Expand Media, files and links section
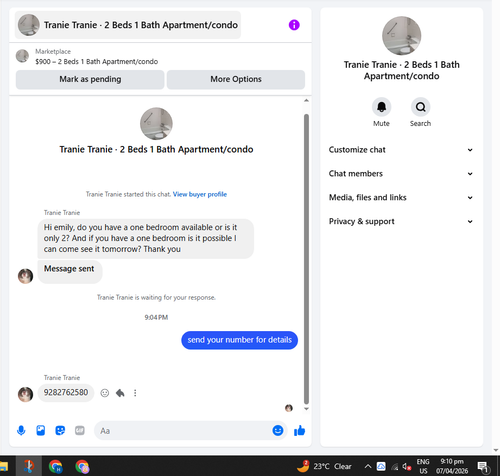Screen dimensions: 500x476 pos(401,198)
